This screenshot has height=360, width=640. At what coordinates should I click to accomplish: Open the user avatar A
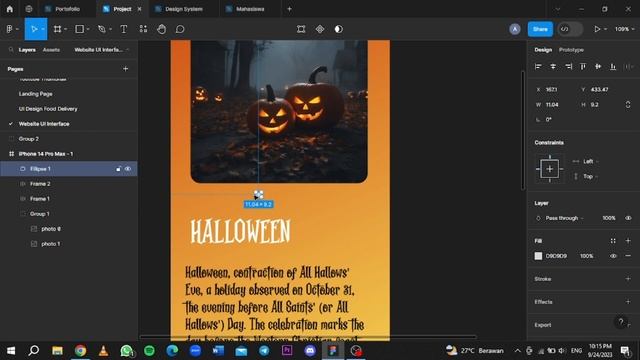point(515,29)
